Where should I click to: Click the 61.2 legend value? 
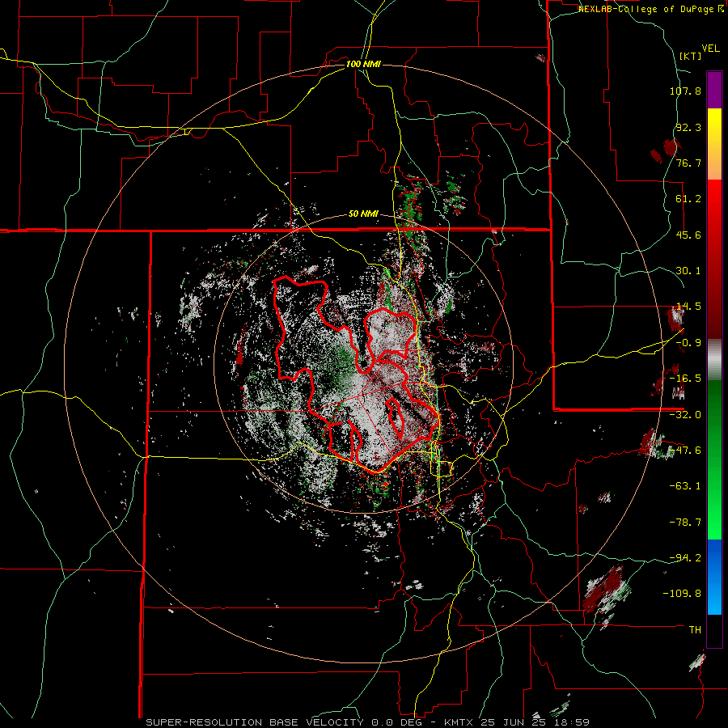pos(688,199)
